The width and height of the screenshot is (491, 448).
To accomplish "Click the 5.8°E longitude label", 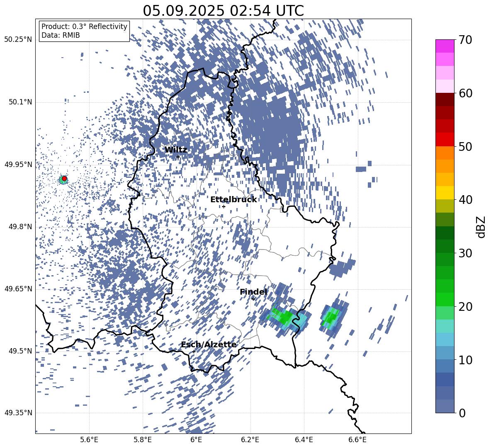I will (x=143, y=440).
